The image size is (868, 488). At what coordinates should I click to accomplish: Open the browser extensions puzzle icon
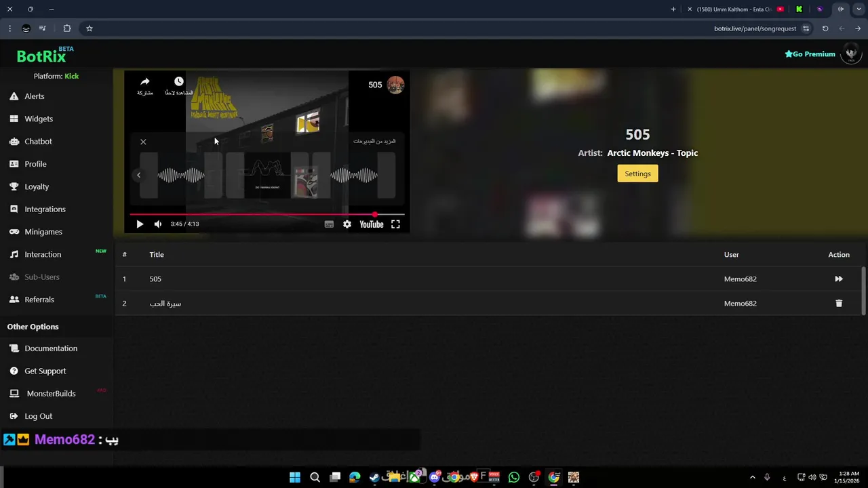pyautogui.click(x=66, y=28)
